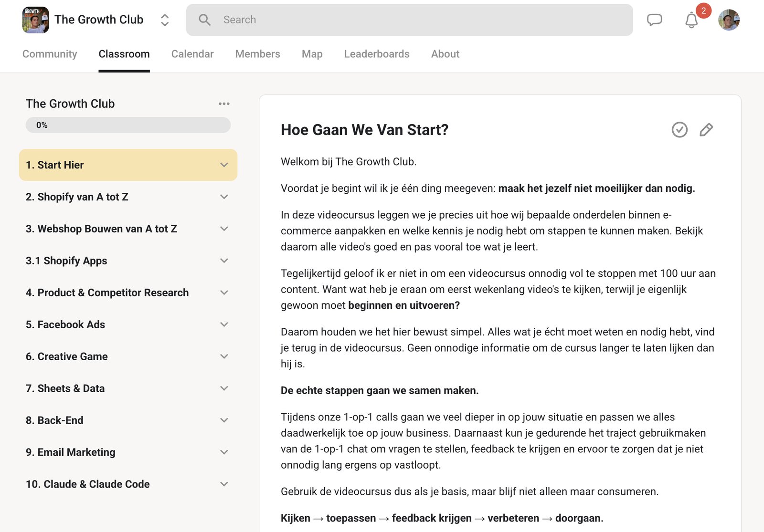The height and width of the screenshot is (532, 764).
Task: Open the user profile avatar
Action: click(x=729, y=20)
